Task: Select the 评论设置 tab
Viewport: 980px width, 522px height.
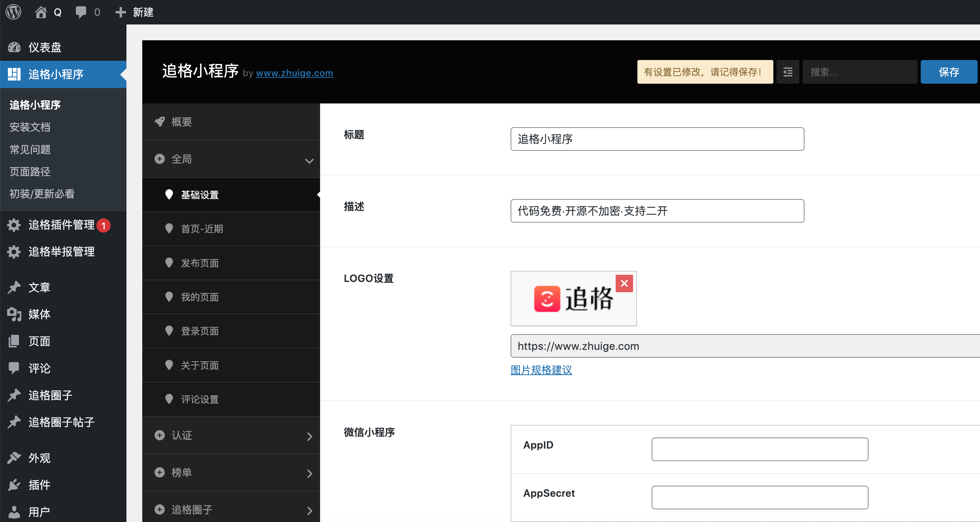Action: click(x=231, y=399)
